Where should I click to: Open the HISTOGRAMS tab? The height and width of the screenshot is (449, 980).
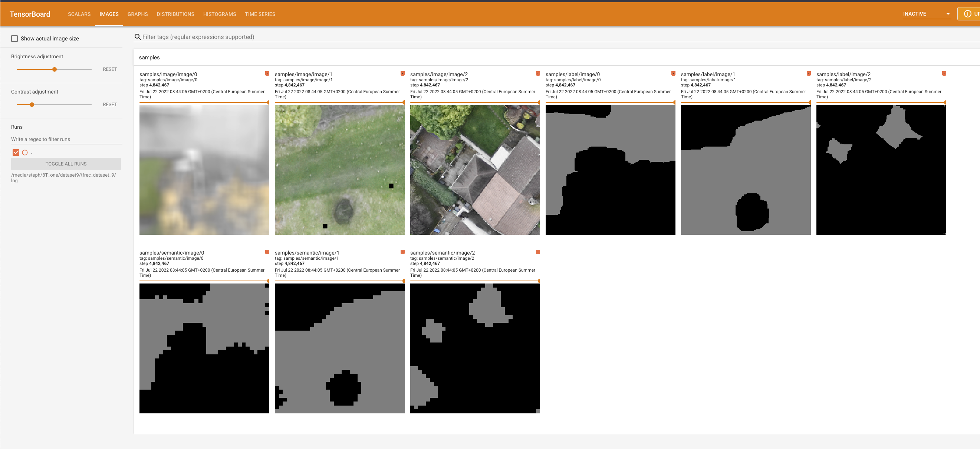tap(220, 14)
